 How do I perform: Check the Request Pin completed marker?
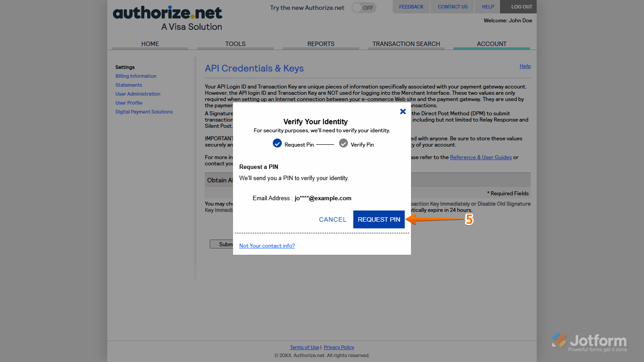[277, 143]
